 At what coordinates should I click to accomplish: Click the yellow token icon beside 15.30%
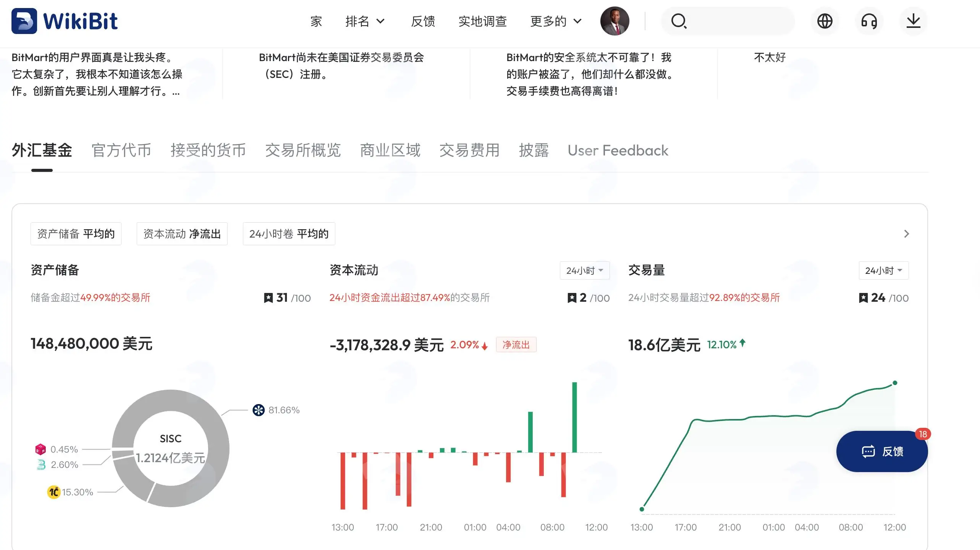click(x=53, y=492)
